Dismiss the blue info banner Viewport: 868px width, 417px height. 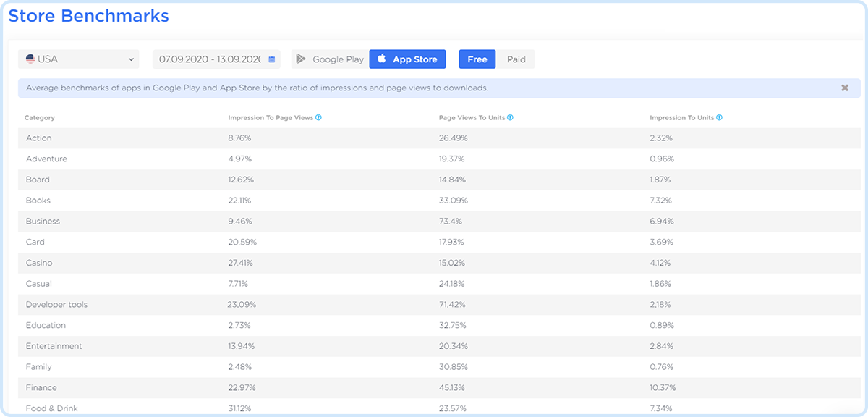tap(844, 88)
